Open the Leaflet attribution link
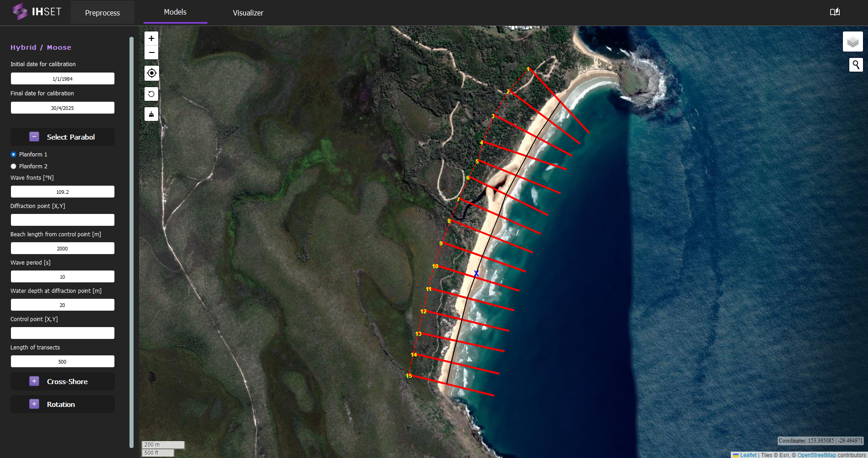Viewport: 868px width, 458px height. [748, 455]
